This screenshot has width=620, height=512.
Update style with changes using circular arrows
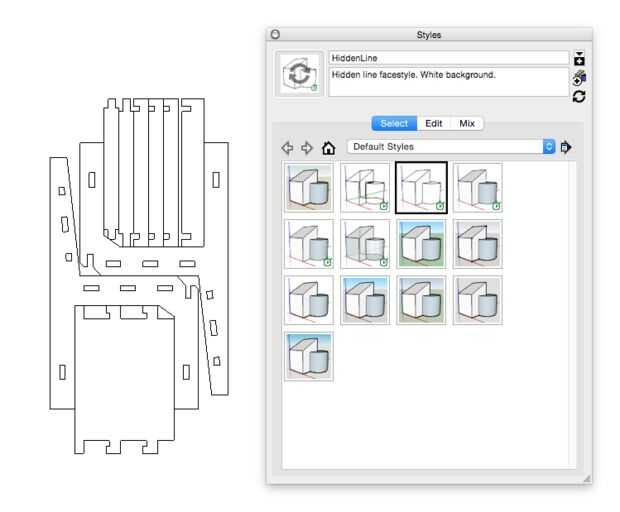click(579, 96)
